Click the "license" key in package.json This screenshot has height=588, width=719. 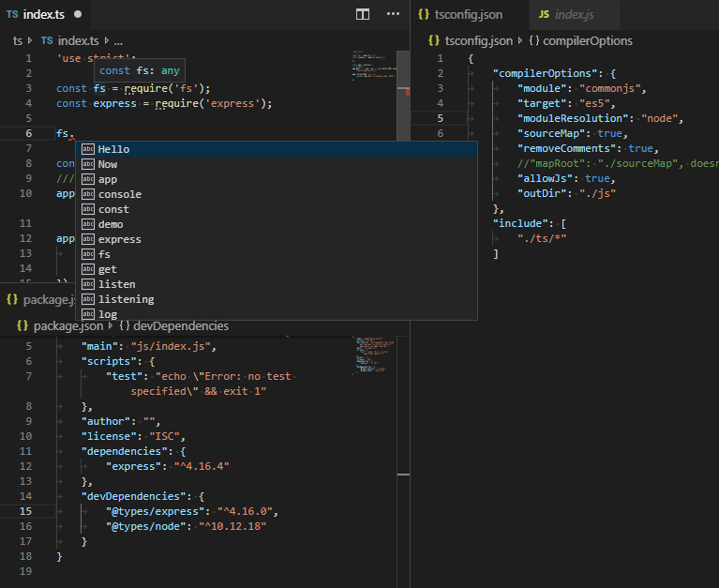tap(109, 436)
